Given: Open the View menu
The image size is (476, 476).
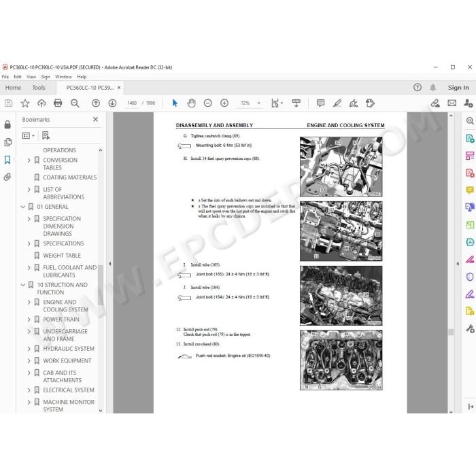Looking at the screenshot, I should (31, 77).
